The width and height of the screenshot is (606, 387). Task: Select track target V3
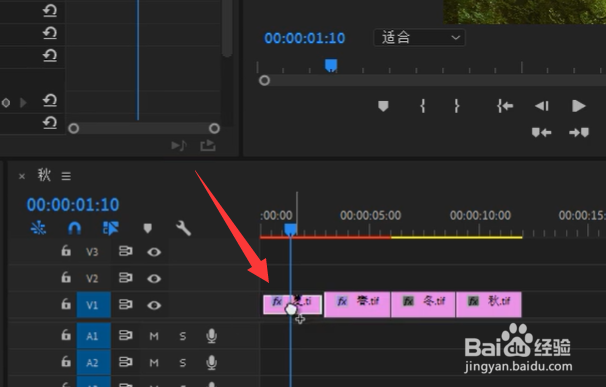(x=92, y=252)
